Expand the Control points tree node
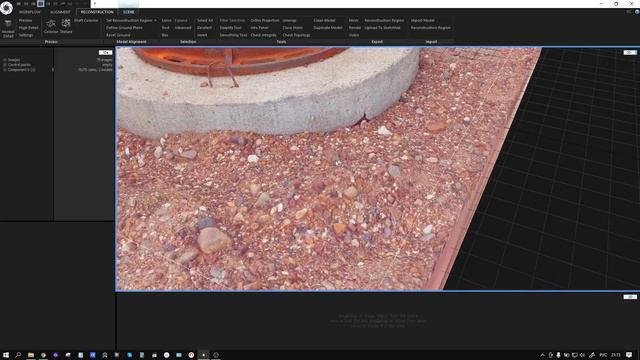 click(x=5, y=65)
